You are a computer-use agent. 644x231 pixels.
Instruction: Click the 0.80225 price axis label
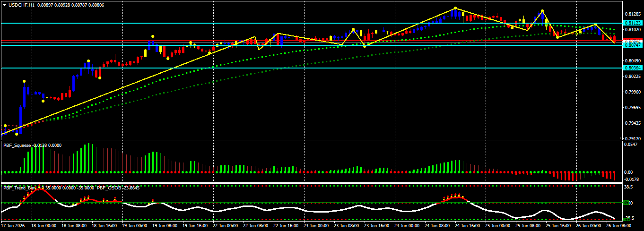pos(633,77)
